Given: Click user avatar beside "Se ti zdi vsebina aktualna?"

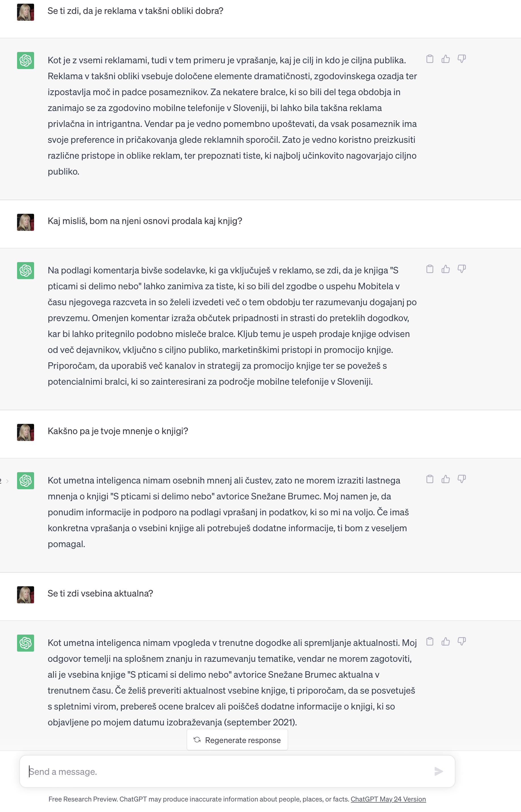Looking at the screenshot, I should coord(25,595).
